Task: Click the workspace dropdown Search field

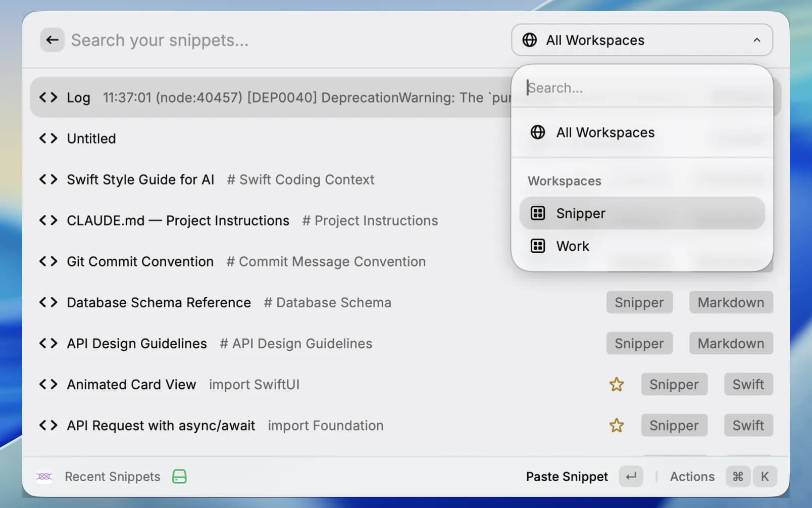Action: click(x=642, y=87)
